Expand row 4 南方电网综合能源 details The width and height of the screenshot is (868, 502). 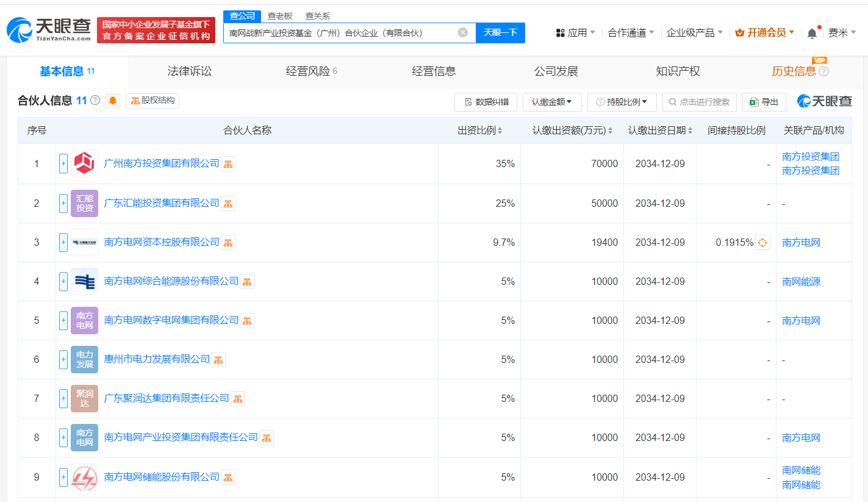63,281
